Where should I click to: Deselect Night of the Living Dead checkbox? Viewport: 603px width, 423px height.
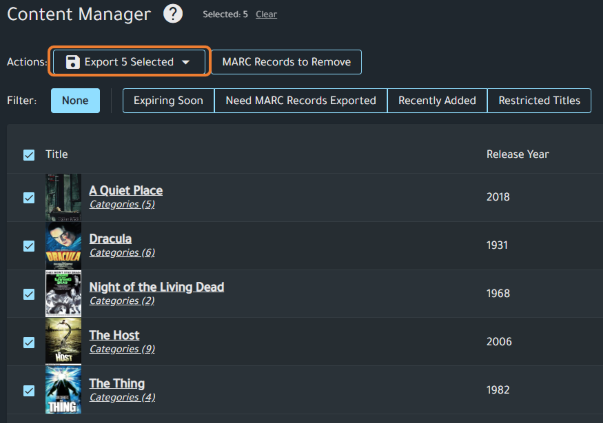[29, 294]
